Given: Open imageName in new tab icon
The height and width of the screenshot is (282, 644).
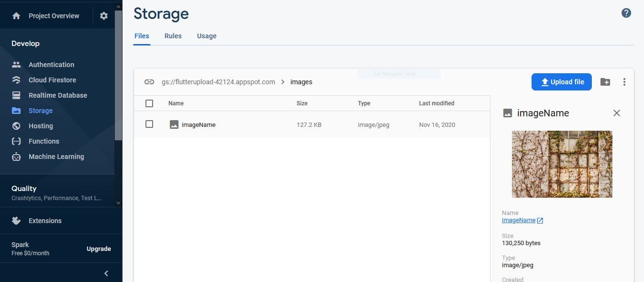Looking at the screenshot, I should tap(540, 221).
